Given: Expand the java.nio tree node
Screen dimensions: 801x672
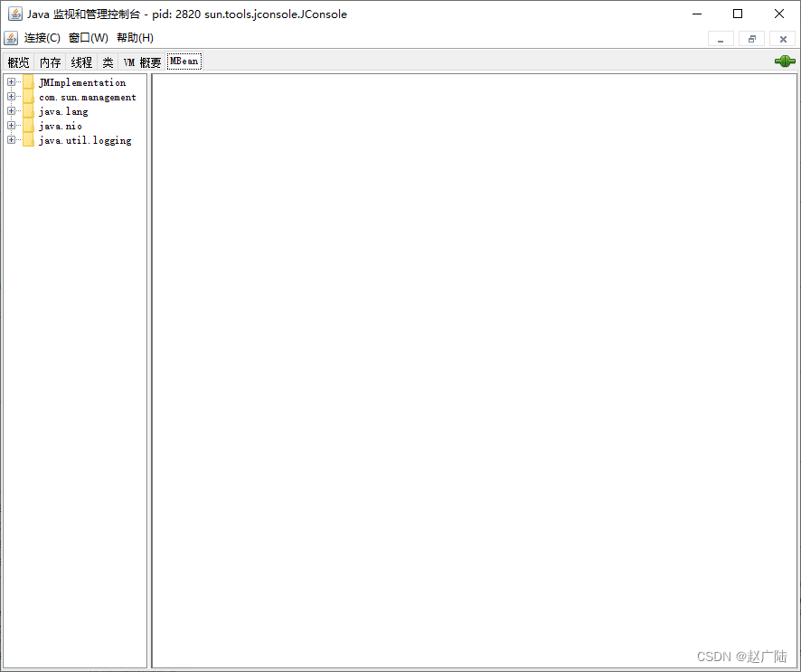Looking at the screenshot, I should [x=11, y=125].
